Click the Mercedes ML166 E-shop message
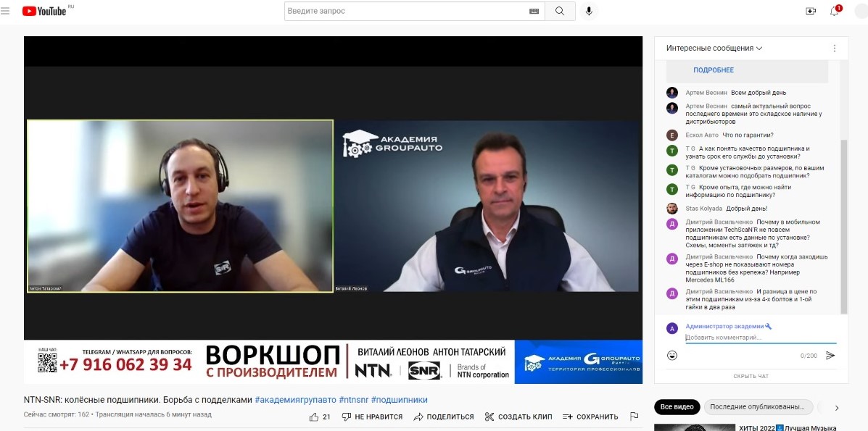The image size is (868, 431). pyautogui.click(x=757, y=268)
